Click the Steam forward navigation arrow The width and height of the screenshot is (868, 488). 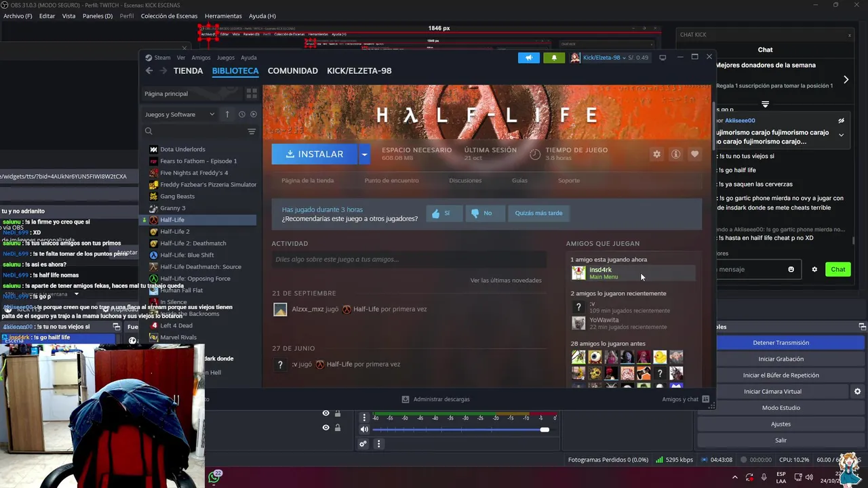click(x=163, y=70)
